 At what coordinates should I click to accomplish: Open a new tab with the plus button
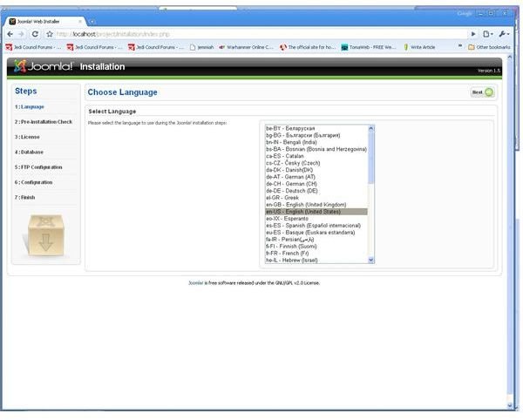pos(92,22)
